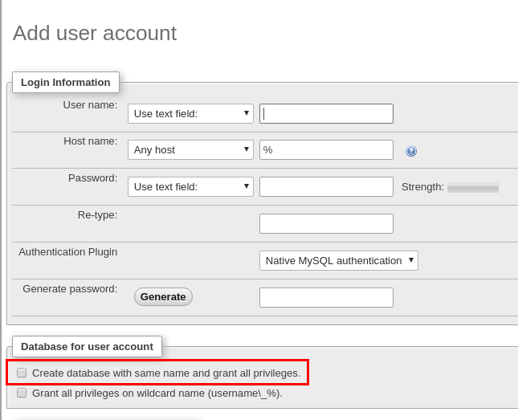The height and width of the screenshot is (420, 518).
Task: Click the generated password output field
Action: point(326,297)
